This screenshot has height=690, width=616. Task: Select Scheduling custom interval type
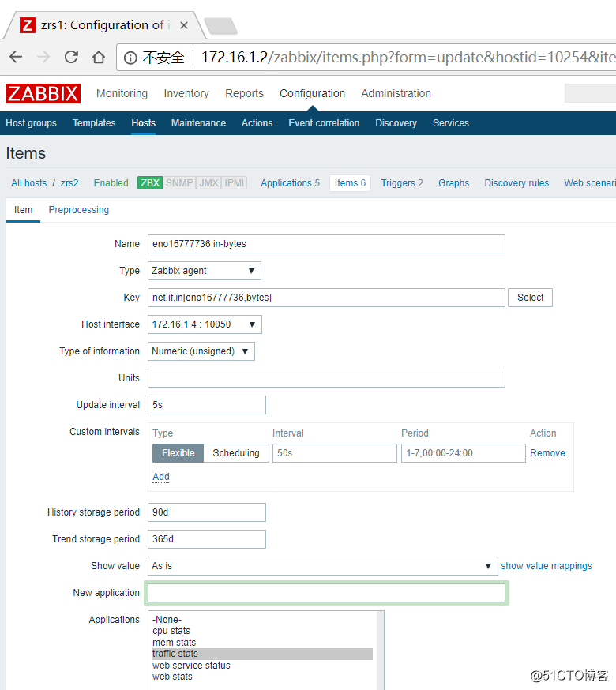coord(236,453)
